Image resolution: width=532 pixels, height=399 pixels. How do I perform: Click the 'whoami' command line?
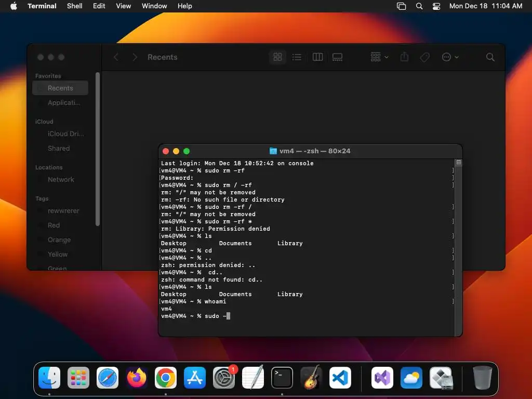click(x=193, y=301)
